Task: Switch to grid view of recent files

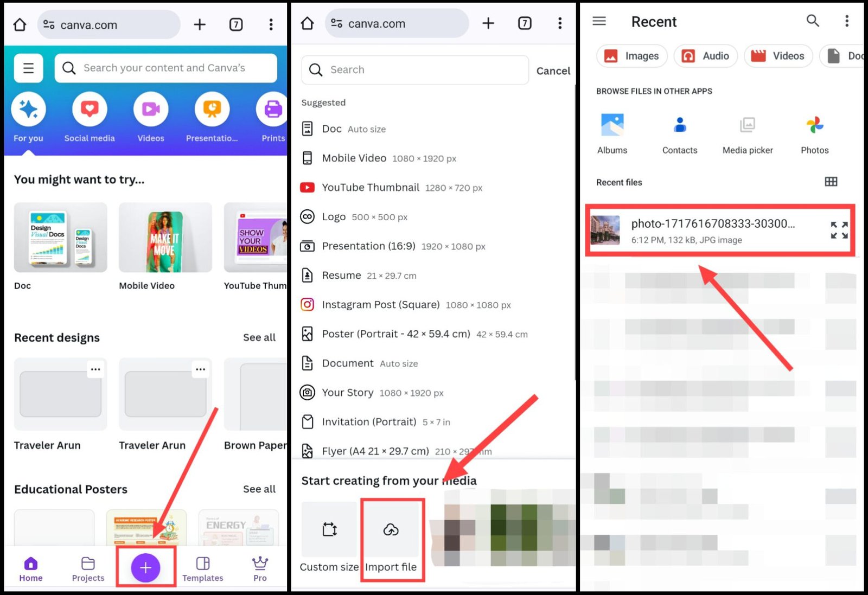Action: coord(831,182)
